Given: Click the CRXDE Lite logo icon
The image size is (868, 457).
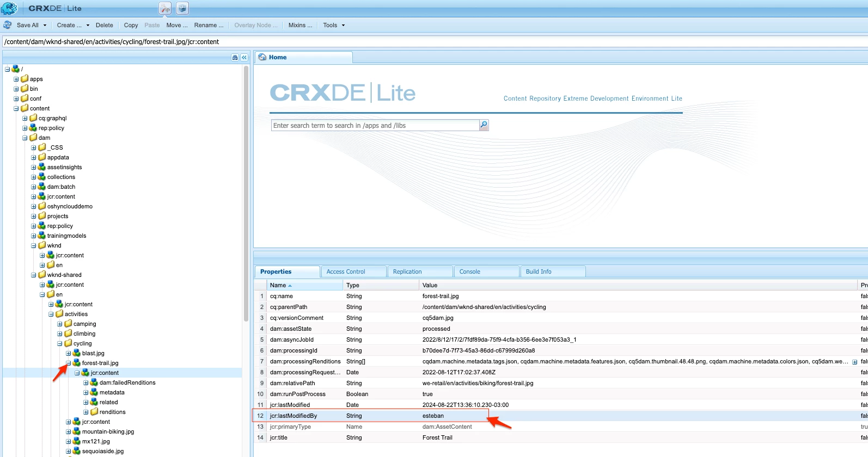Looking at the screenshot, I should [x=9, y=8].
